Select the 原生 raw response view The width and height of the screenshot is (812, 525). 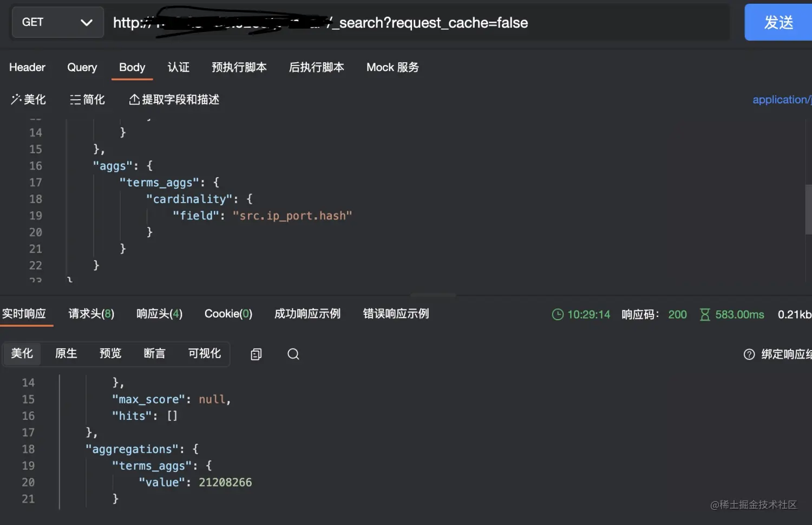pos(66,354)
